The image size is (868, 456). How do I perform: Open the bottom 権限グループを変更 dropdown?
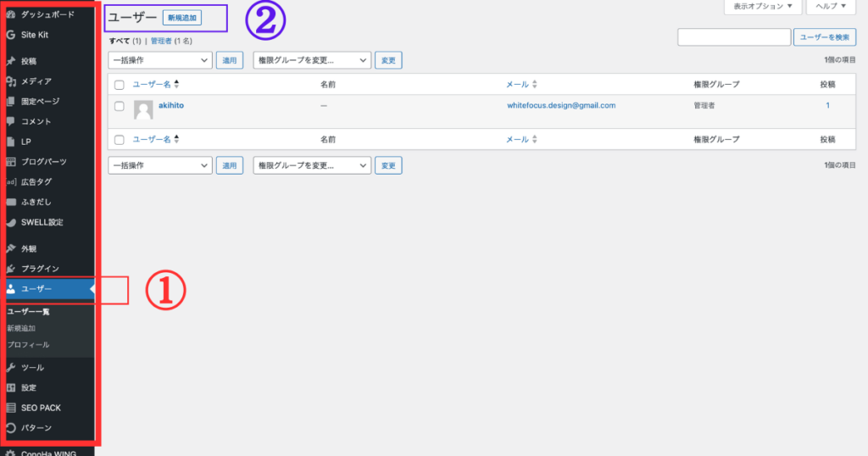tap(312, 165)
